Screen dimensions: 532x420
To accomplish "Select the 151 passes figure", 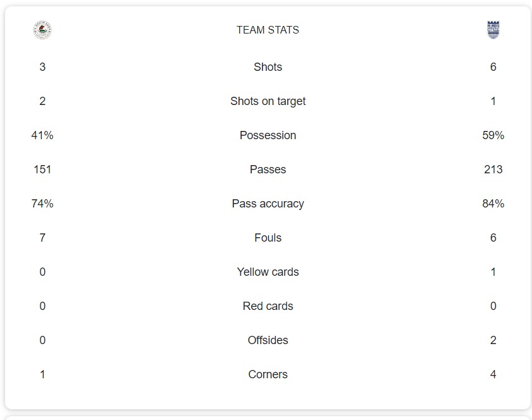I will point(42,170).
